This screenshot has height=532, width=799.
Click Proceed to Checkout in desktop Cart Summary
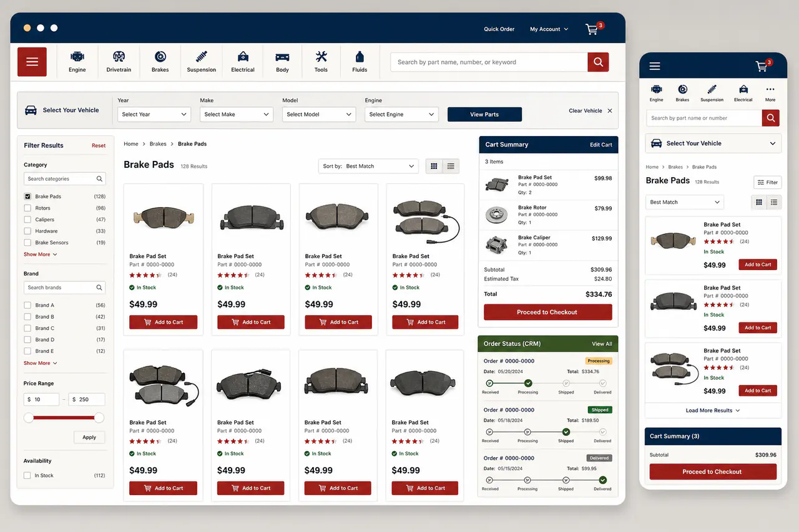547,312
